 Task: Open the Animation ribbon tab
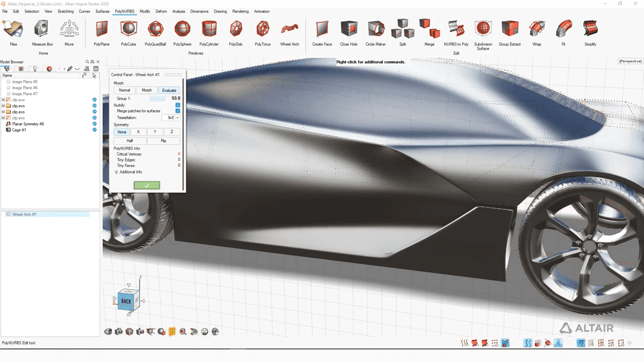point(262,11)
